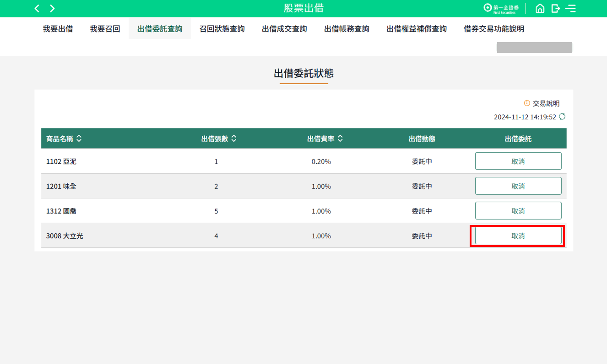607x364 pixels.
Task: Sort by 商品名稱 column
Action: [79, 139]
